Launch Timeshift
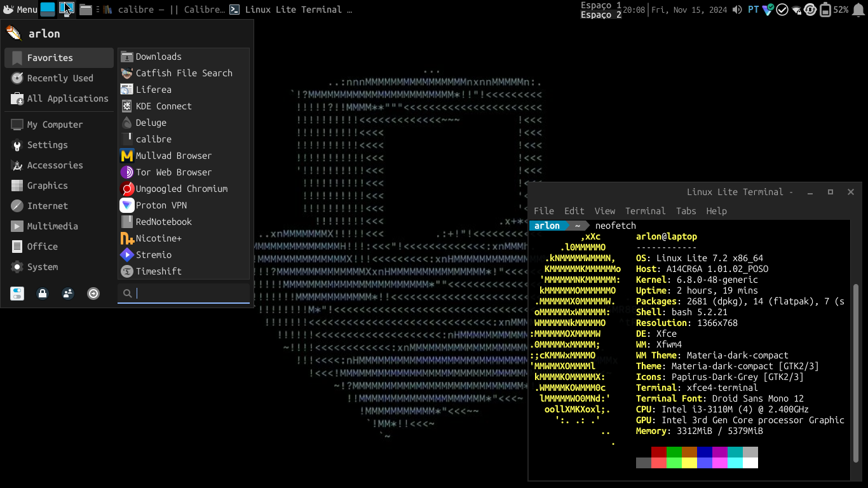Image resolution: width=868 pixels, height=488 pixels. pos(184,271)
